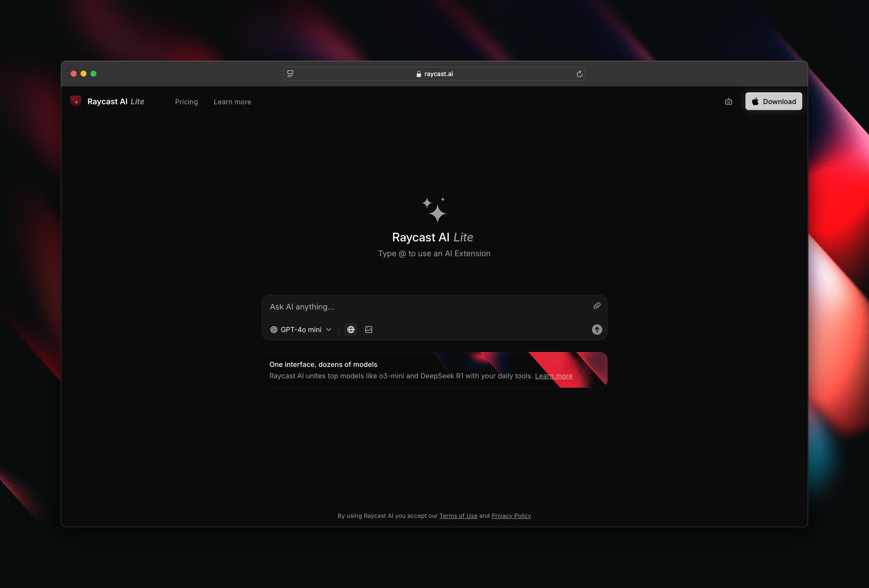Send the prompt with the up-arrow button
This screenshot has height=588, width=869.
coord(597,329)
